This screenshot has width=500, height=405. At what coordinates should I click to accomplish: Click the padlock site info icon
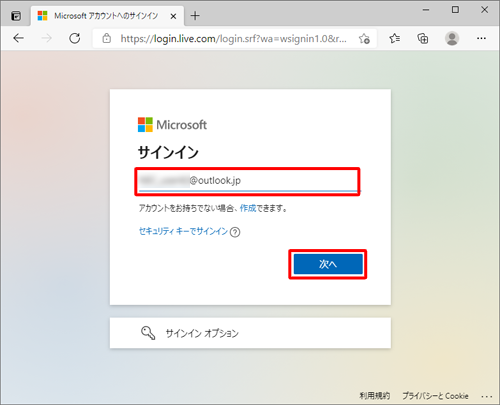pos(106,38)
